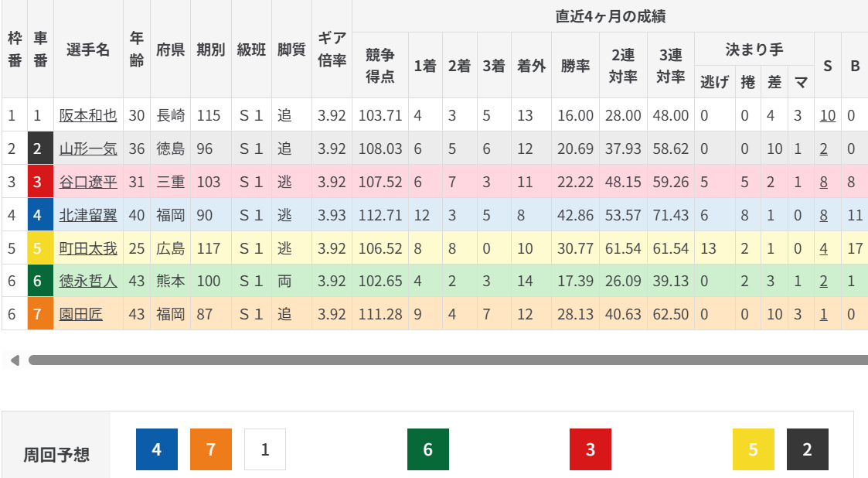
Task: Click S count link 4 in 町田太我 row
Action: point(824,248)
